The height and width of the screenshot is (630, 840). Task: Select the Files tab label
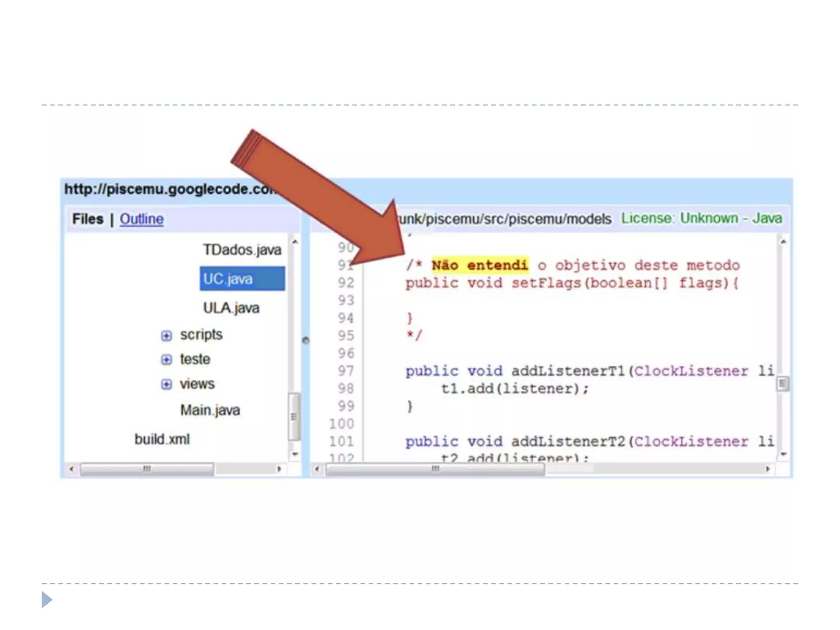coord(88,219)
